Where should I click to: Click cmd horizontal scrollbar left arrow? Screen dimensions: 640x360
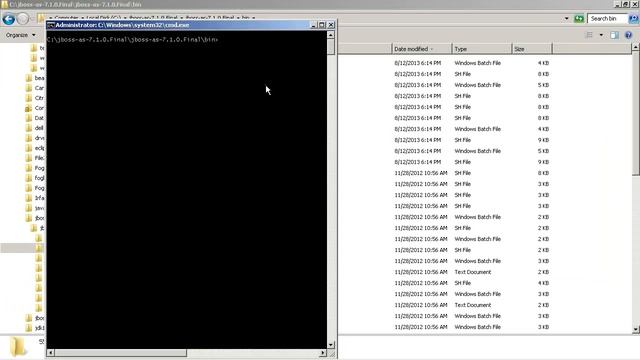point(51,353)
